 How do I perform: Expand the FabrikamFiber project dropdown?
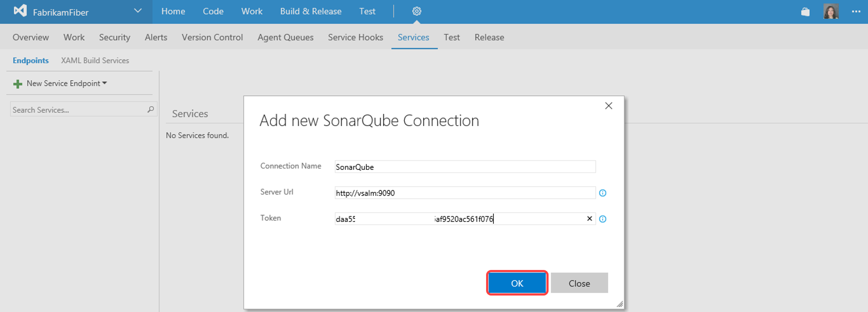(138, 11)
